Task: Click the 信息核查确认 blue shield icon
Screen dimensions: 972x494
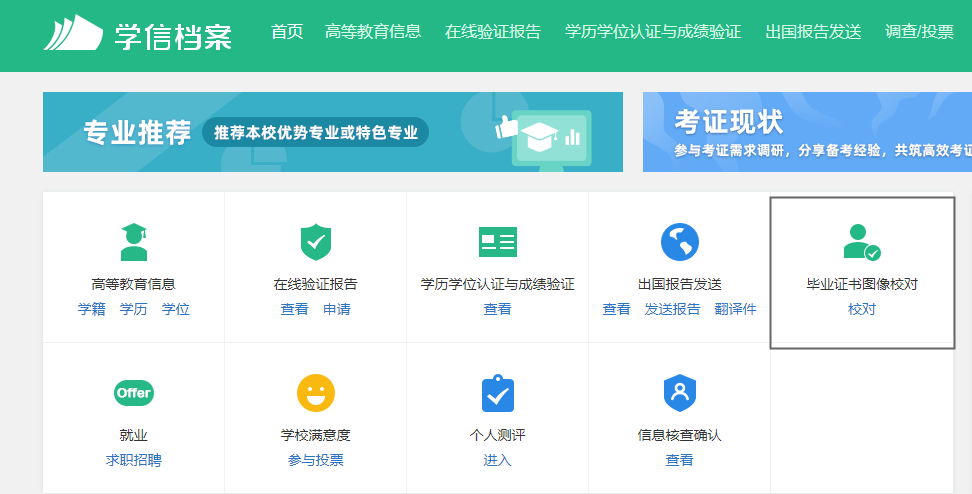Action: point(679,393)
